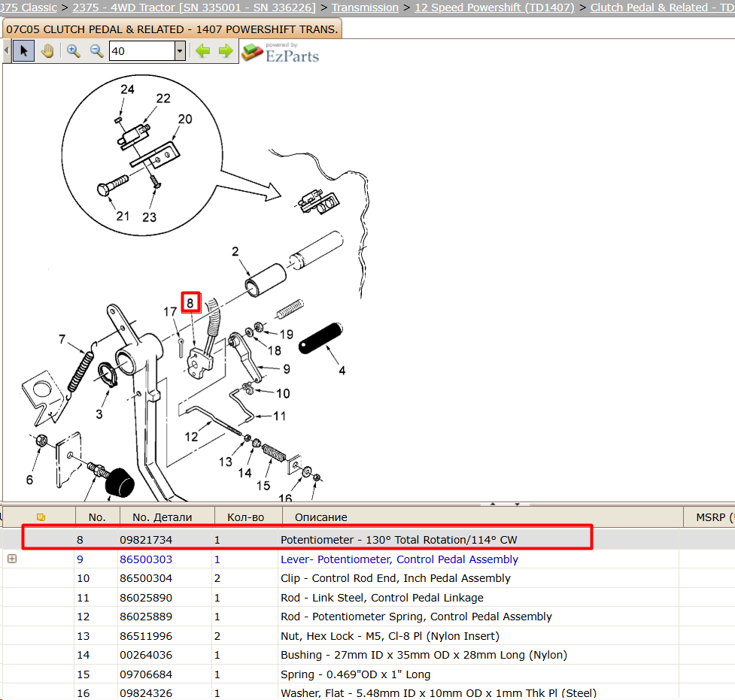Image resolution: width=735 pixels, height=700 pixels.
Task: Select part number 09706684
Action: 146,674
